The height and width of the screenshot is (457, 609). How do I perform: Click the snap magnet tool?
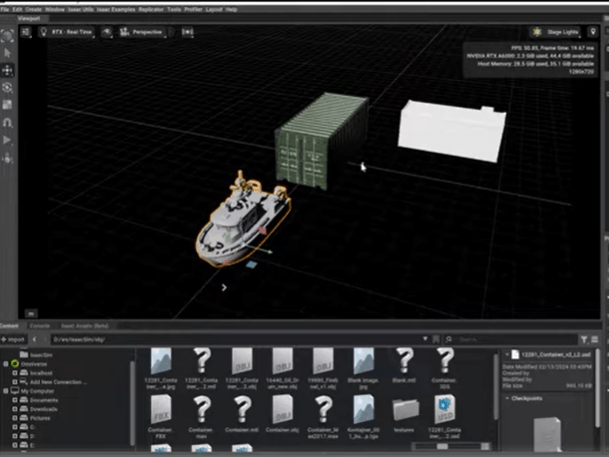pyautogui.click(x=8, y=122)
